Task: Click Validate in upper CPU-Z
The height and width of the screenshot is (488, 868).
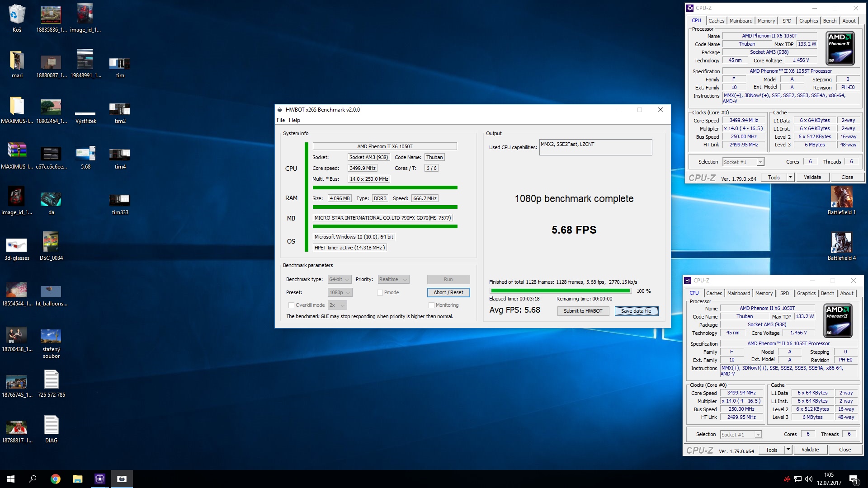Action: (x=812, y=177)
